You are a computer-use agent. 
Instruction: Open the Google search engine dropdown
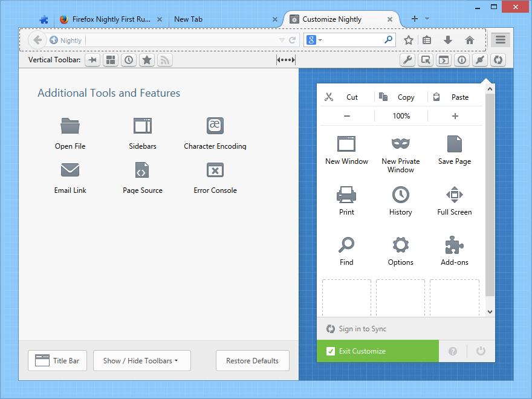click(x=314, y=40)
